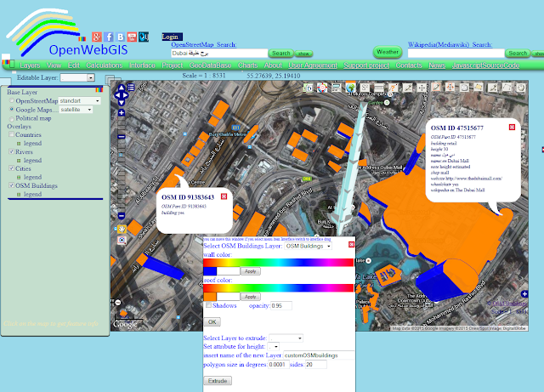
Task: Open the Interface menu
Action: 142,65
